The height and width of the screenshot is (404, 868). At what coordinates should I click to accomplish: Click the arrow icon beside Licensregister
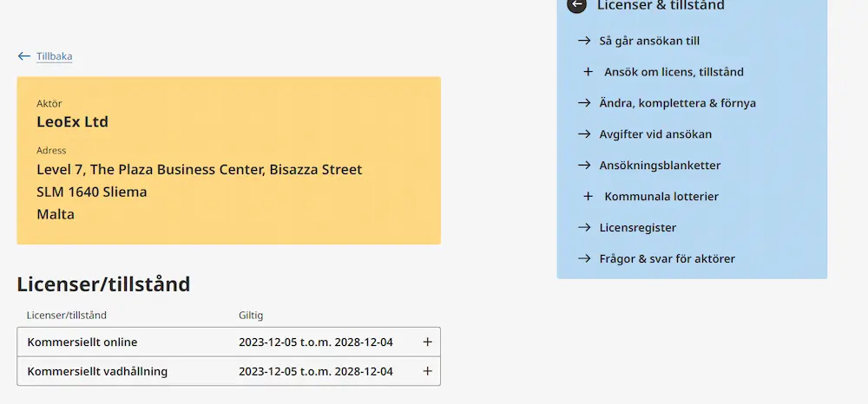coord(584,228)
